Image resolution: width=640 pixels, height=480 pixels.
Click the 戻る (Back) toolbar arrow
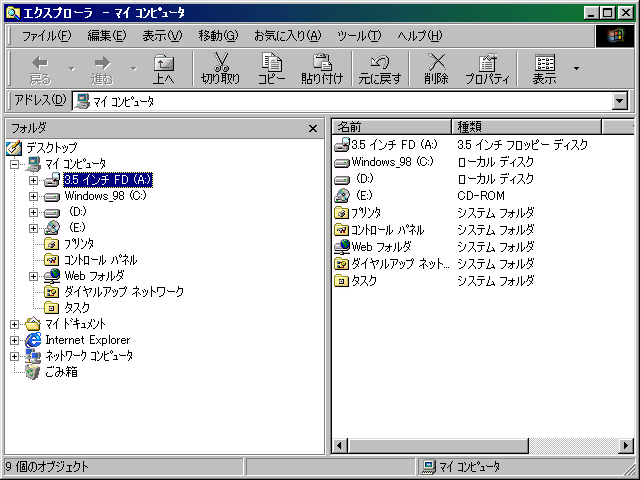coord(40,68)
